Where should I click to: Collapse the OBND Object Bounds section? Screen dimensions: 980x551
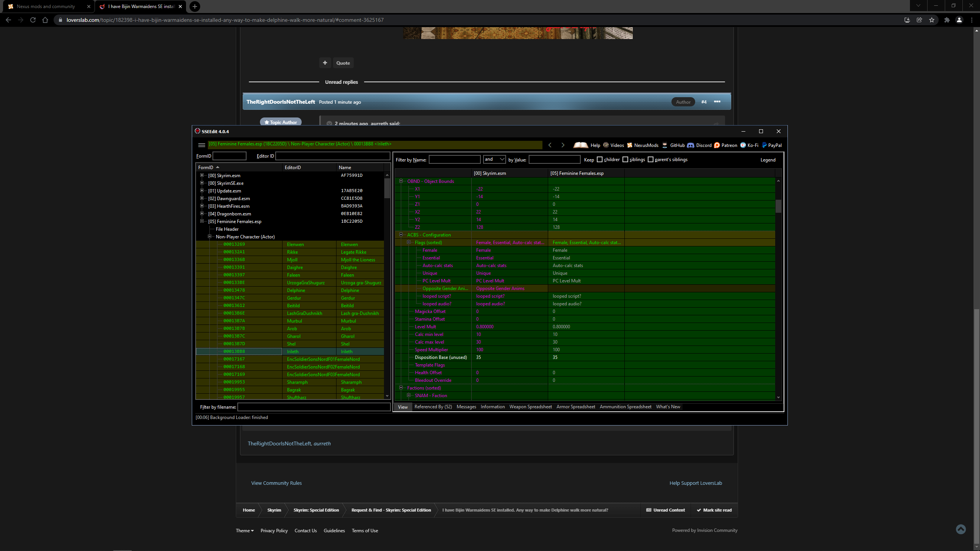400,181
